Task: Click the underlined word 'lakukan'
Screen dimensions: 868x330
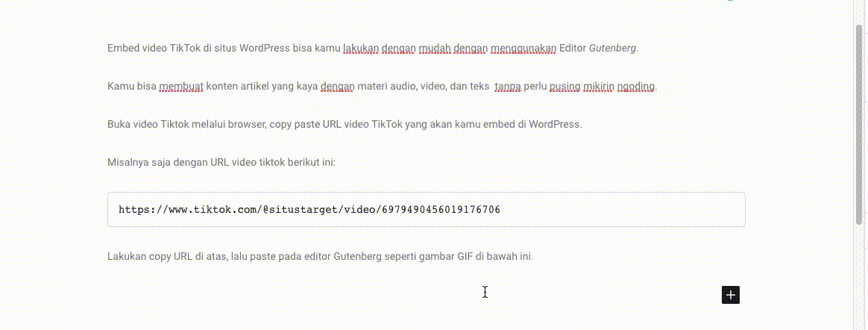Action: pyautogui.click(x=361, y=49)
